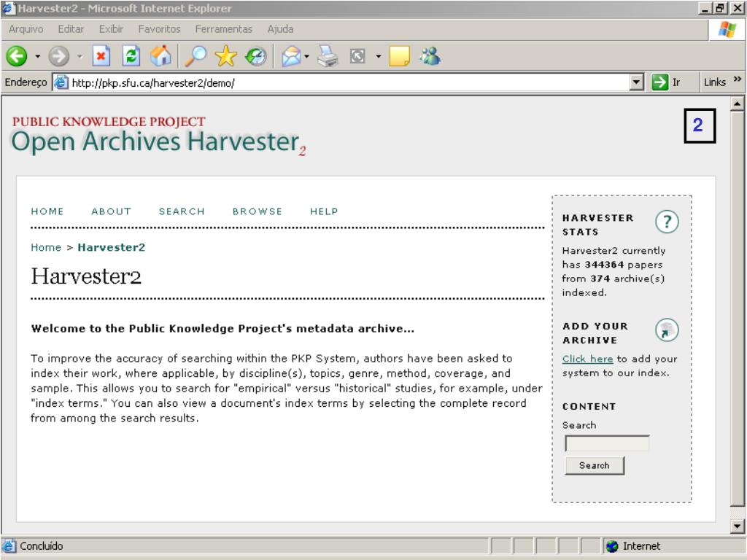The image size is (747, 560).
Task: Click the fullscreen-size toolbar icon
Action: (x=357, y=56)
